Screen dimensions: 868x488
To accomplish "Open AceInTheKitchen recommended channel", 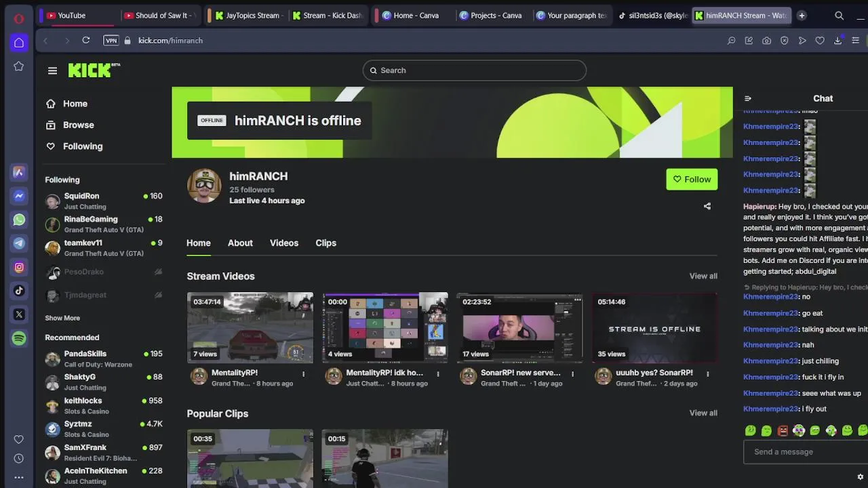I will coord(104,475).
